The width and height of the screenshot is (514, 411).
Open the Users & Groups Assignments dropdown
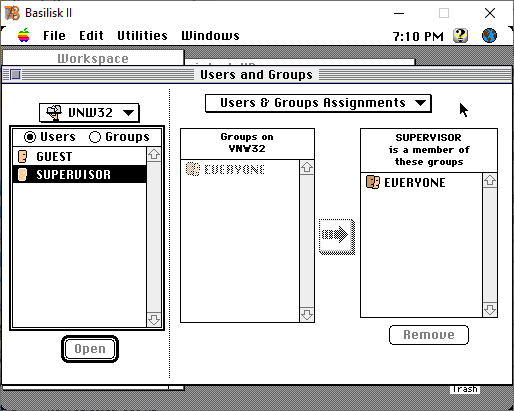tap(318, 103)
